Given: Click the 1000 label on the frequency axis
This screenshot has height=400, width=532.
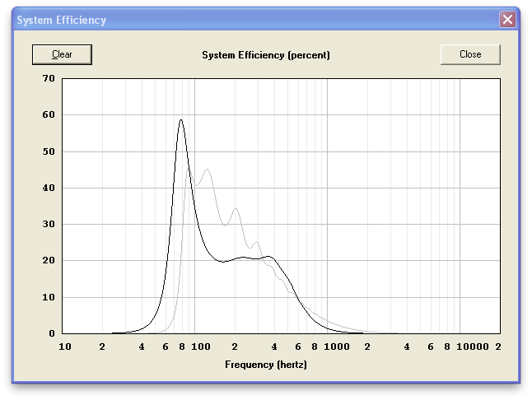Looking at the screenshot, I should click(x=337, y=347).
